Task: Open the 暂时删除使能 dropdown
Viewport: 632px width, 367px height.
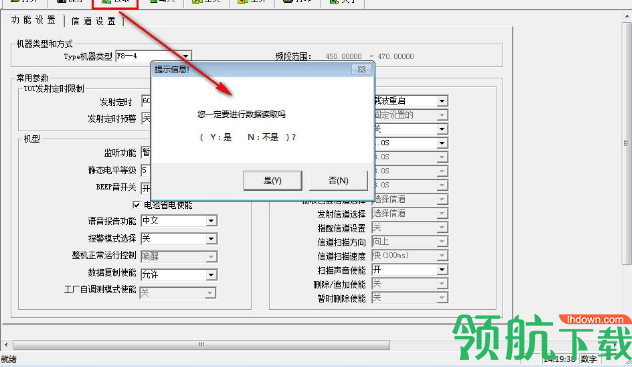Action: point(442,298)
